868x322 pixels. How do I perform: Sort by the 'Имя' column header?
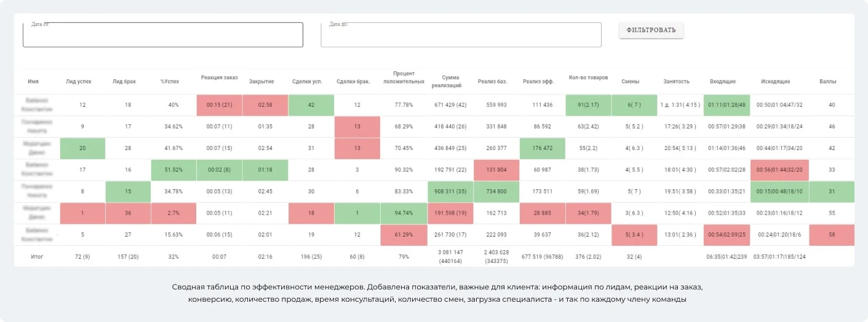click(33, 81)
